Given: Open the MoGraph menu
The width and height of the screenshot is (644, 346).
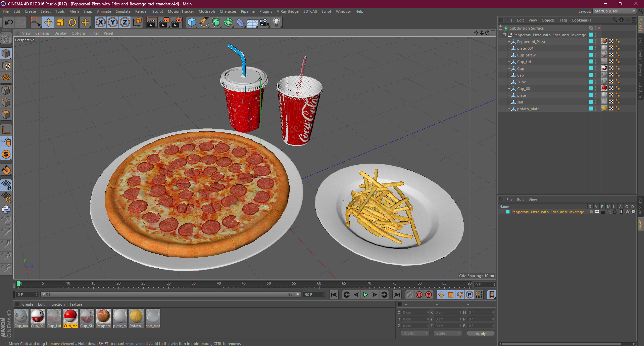Looking at the screenshot, I should point(207,11).
